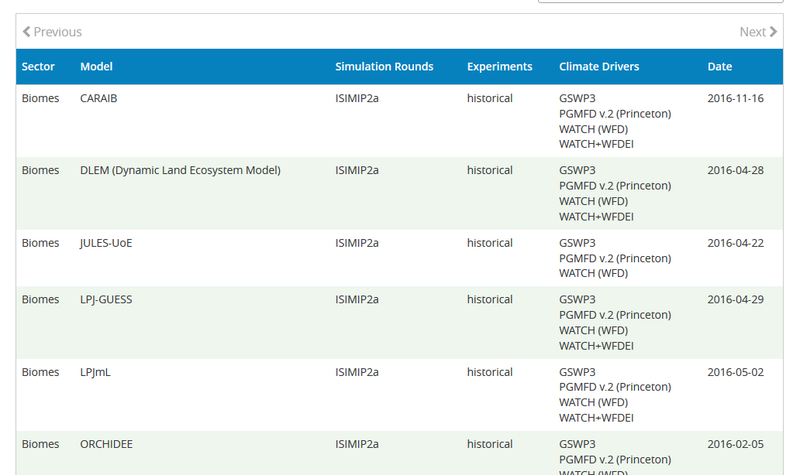Click WATCH+WFDEI in DLEM row

pyautogui.click(x=596, y=217)
